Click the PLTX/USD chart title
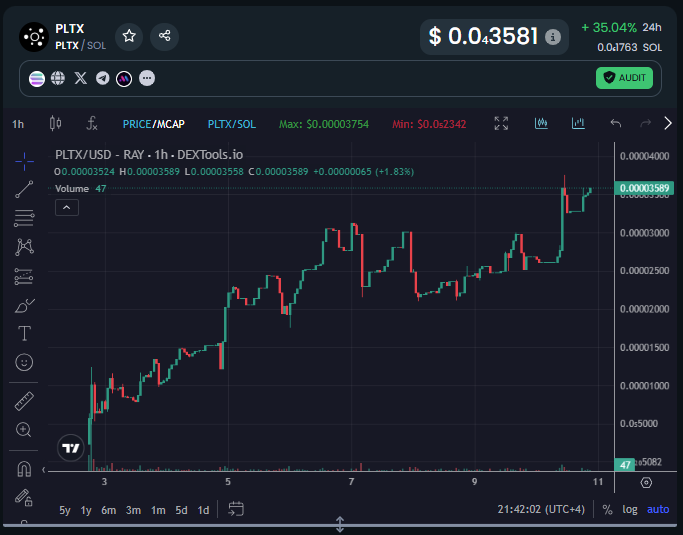Screen dimensions: 683x535 [x=149, y=155]
